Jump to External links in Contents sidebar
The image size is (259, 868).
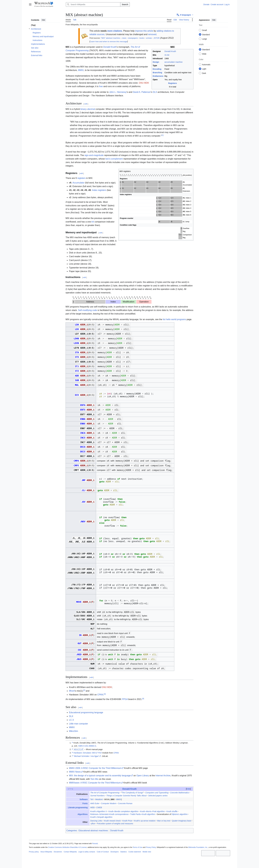[37, 55]
